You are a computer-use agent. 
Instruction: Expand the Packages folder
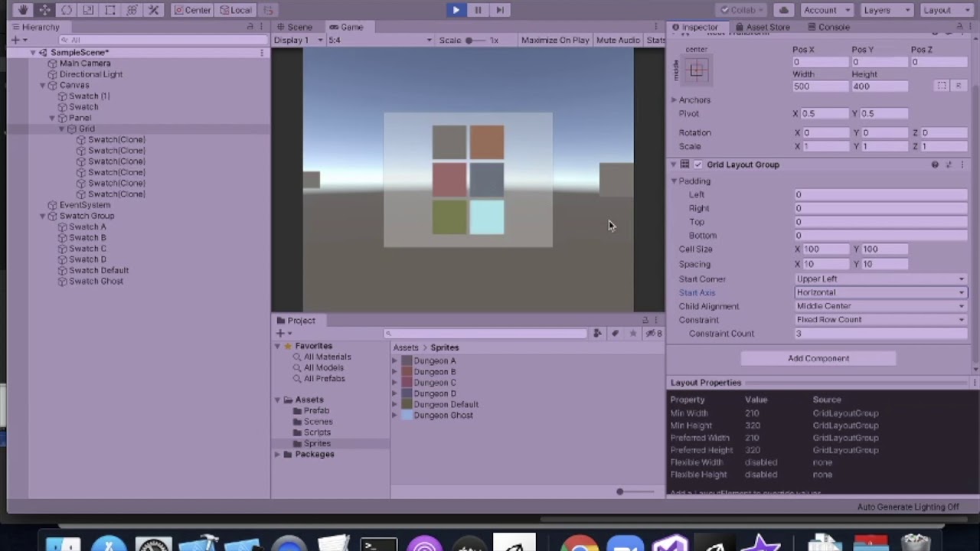[x=278, y=455]
